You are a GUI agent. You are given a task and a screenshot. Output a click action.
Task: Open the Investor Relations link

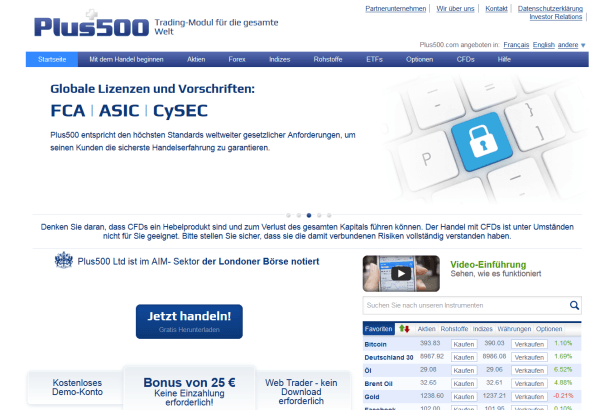(x=556, y=17)
